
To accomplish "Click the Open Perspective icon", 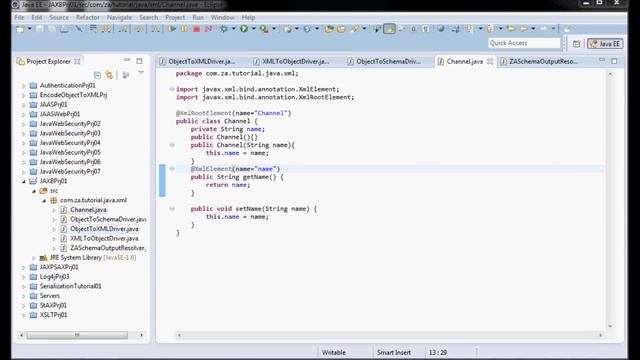I will pos(576,44).
